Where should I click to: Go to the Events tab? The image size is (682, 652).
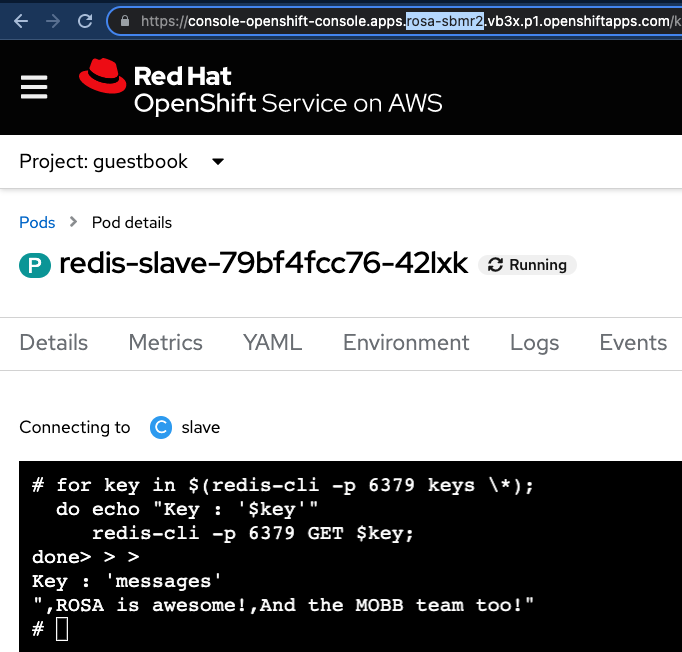click(x=632, y=343)
